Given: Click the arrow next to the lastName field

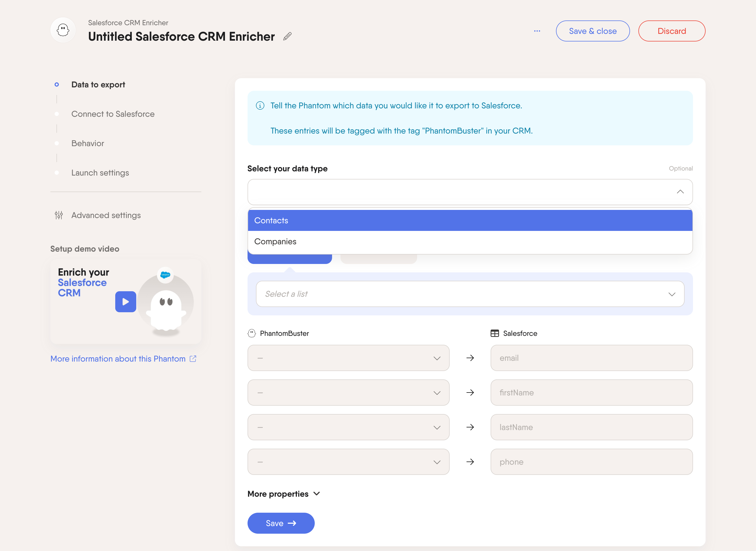Looking at the screenshot, I should pos(470,427).
